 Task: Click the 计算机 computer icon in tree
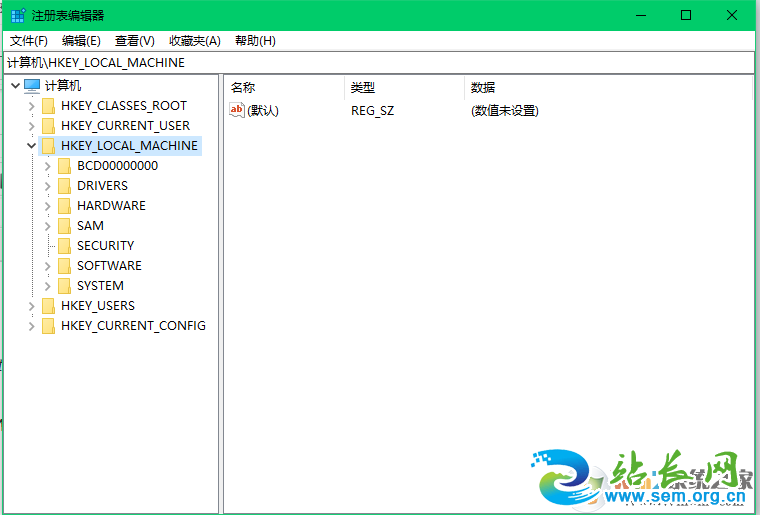32,86
